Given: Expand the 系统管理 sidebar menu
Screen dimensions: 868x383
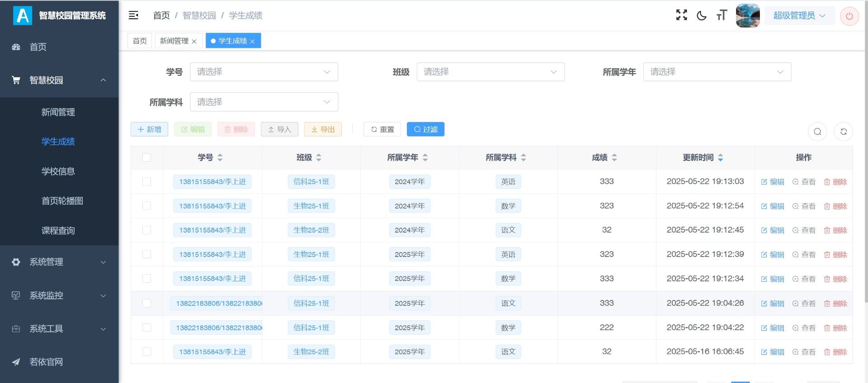Looking at the screenshot, I should 59,262.
